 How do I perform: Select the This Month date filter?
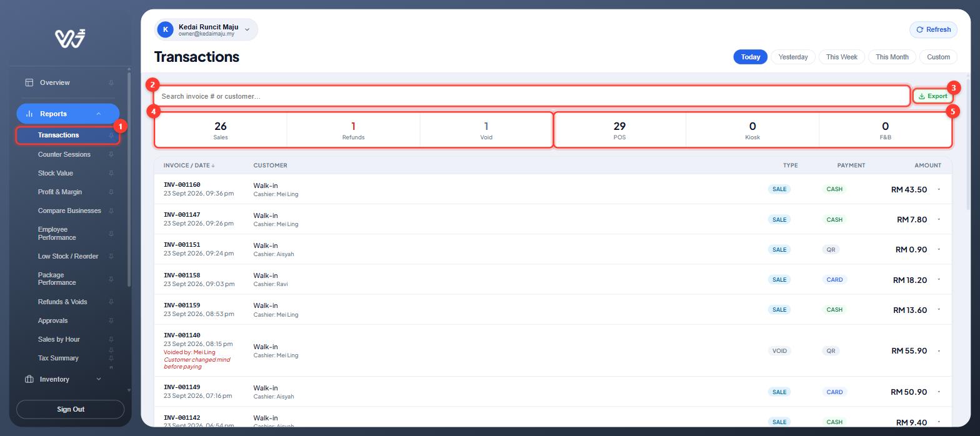[x=892, y=57]
